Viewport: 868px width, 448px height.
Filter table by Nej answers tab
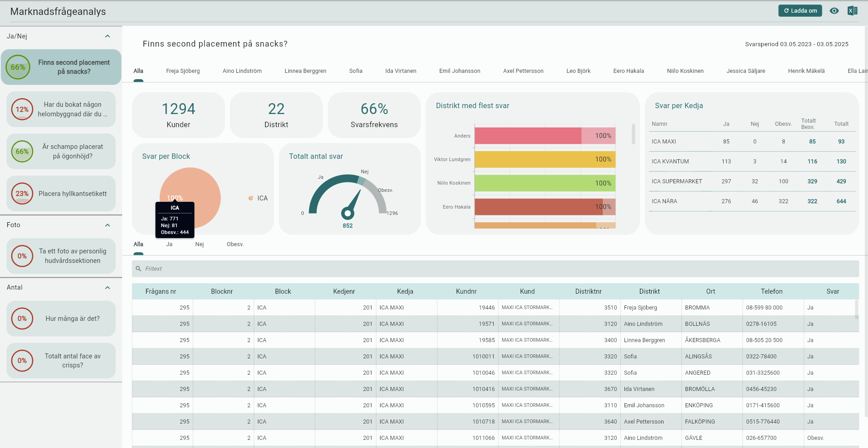pyautogui.click(x=200, y=244)
